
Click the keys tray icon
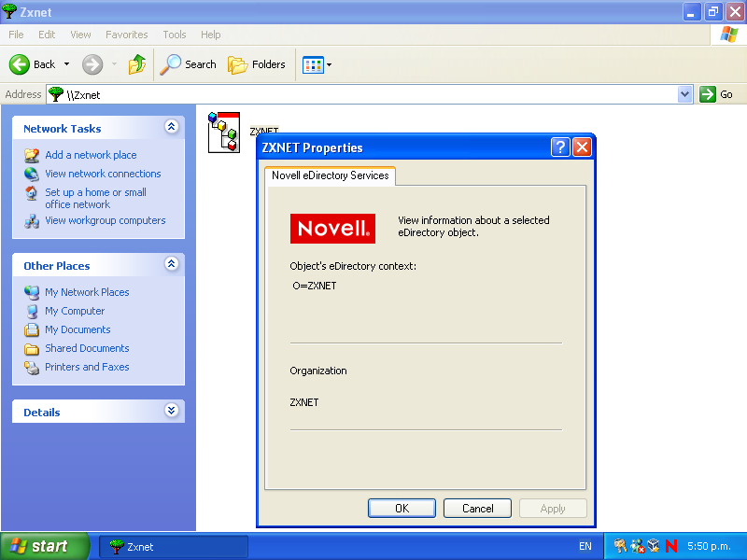(x=620, y=546)
